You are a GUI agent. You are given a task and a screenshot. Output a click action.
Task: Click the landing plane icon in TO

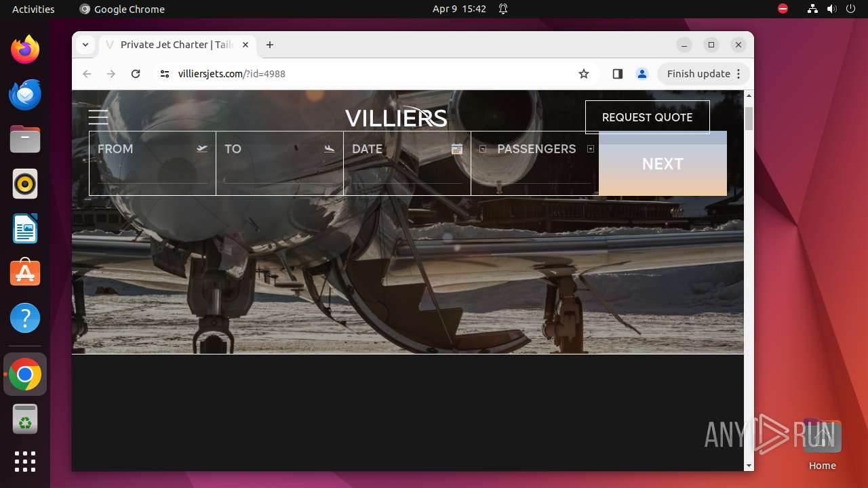pyautogui.click(x=330, y=148)
